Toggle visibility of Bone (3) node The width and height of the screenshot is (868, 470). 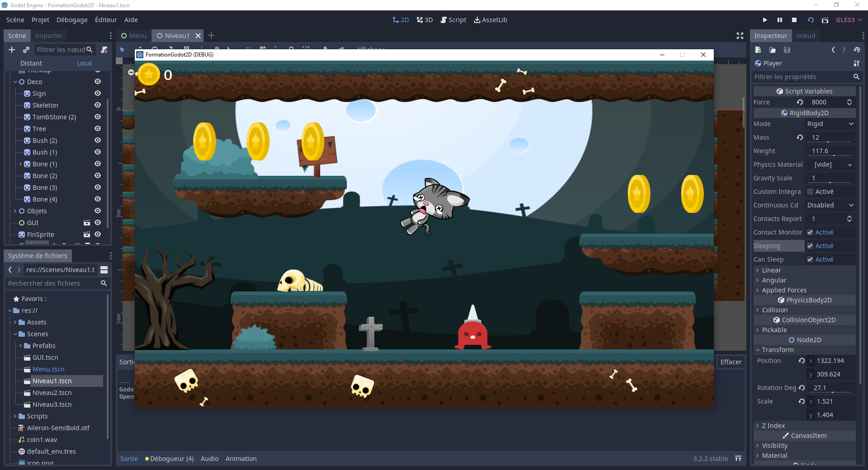(x=97, y=188)
